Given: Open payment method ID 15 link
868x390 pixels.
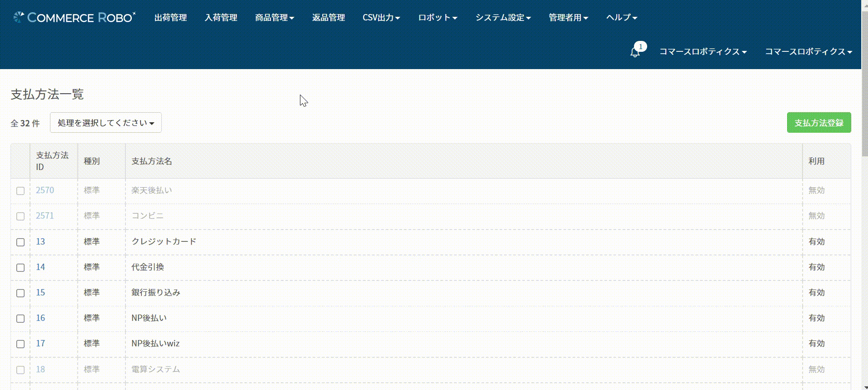Looking at the screenshot, I should tap(40, 292).
